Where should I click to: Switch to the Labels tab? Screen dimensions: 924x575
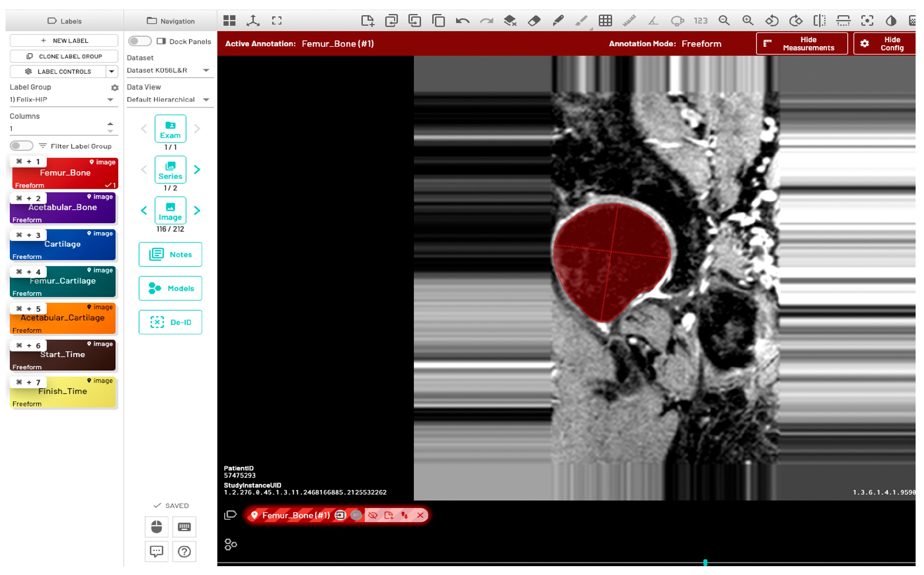64,21
